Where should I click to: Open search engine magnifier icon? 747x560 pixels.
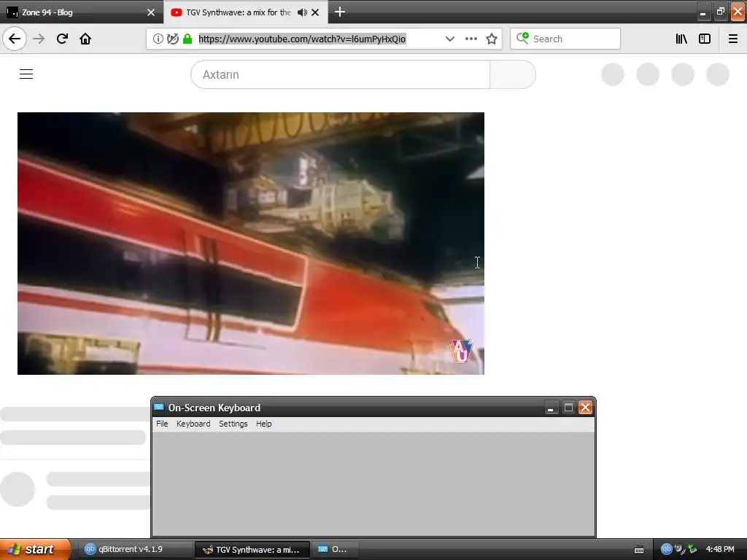pos(522,38)
